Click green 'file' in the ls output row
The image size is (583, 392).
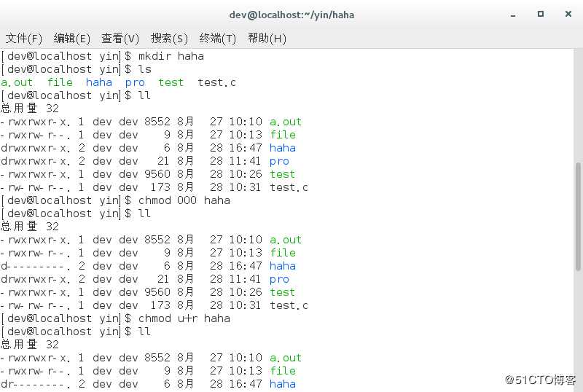click(60, 82)
